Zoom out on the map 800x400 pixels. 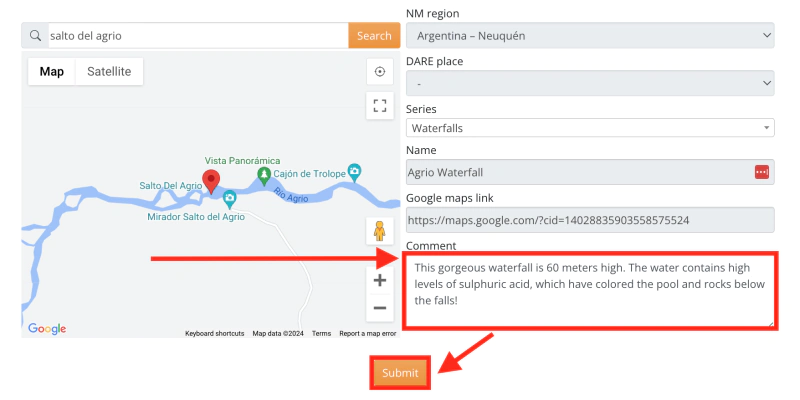coord(379,308)
